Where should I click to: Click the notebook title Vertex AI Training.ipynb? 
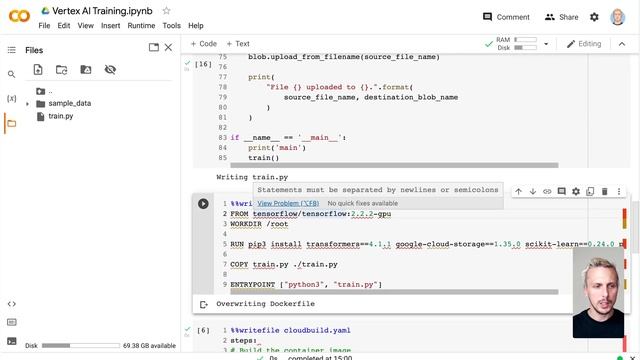[x=102, y=11]
